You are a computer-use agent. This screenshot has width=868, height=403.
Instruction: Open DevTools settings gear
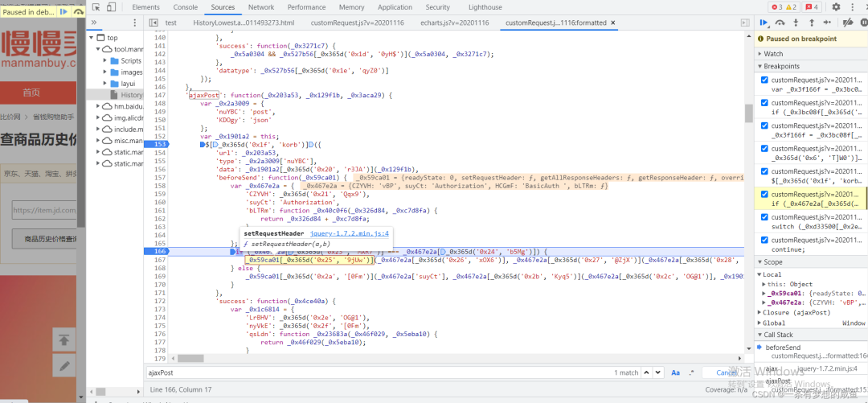pos(836,7)
